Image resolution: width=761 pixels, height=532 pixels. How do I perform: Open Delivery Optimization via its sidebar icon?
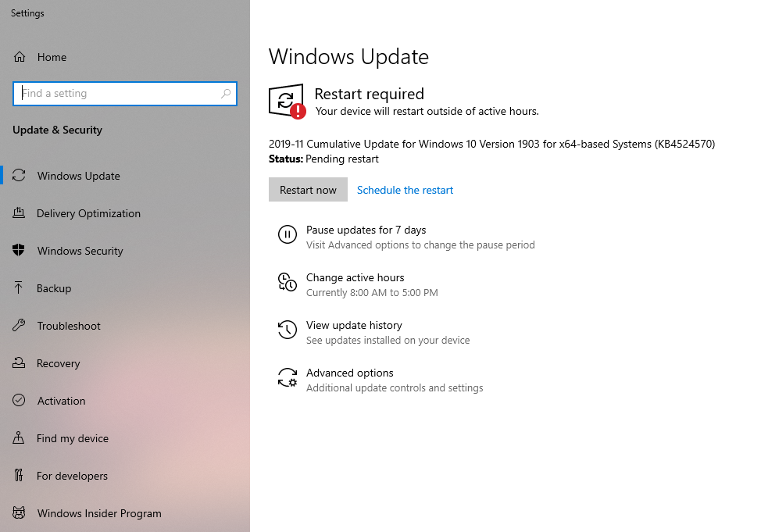click(x=20, y=213)
